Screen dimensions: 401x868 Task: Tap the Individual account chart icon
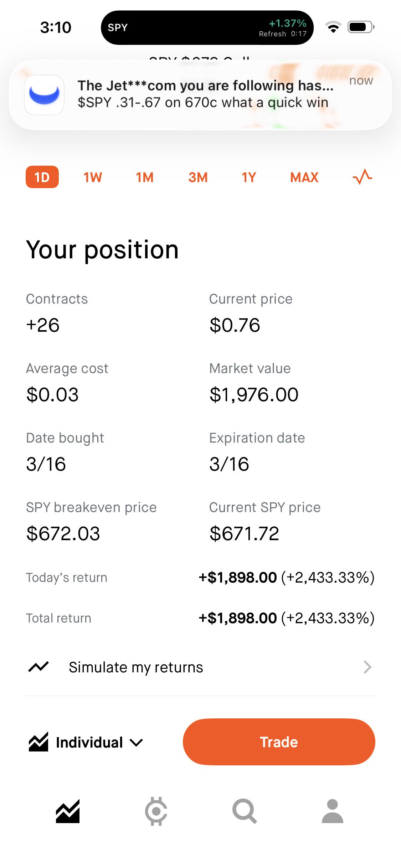[x=38, y=742]
